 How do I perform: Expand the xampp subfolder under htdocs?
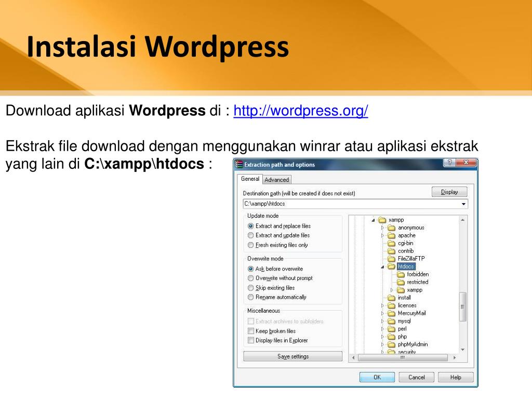tap(392, 290)
